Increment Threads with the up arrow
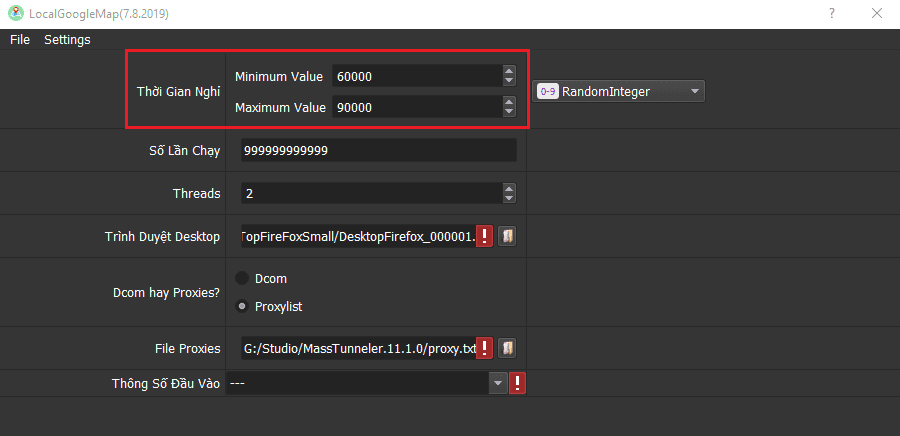The height and width of the screenshot is (436, 900). click(x=509, y=188)
